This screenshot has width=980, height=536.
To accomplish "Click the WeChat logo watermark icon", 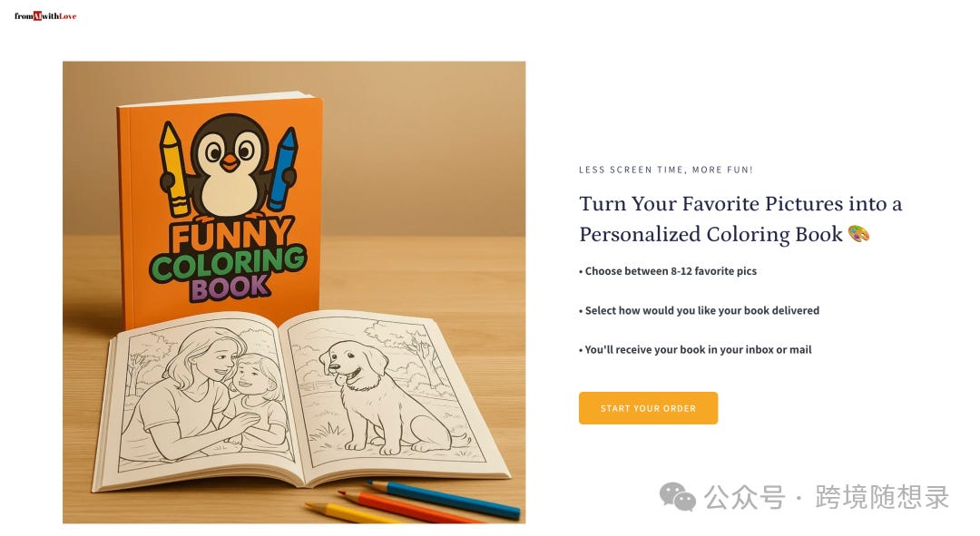I will (x=678, y=497).
